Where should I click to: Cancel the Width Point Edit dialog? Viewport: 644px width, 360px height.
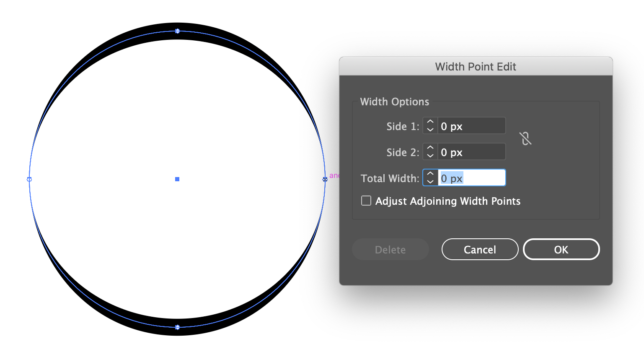point(480,249)
